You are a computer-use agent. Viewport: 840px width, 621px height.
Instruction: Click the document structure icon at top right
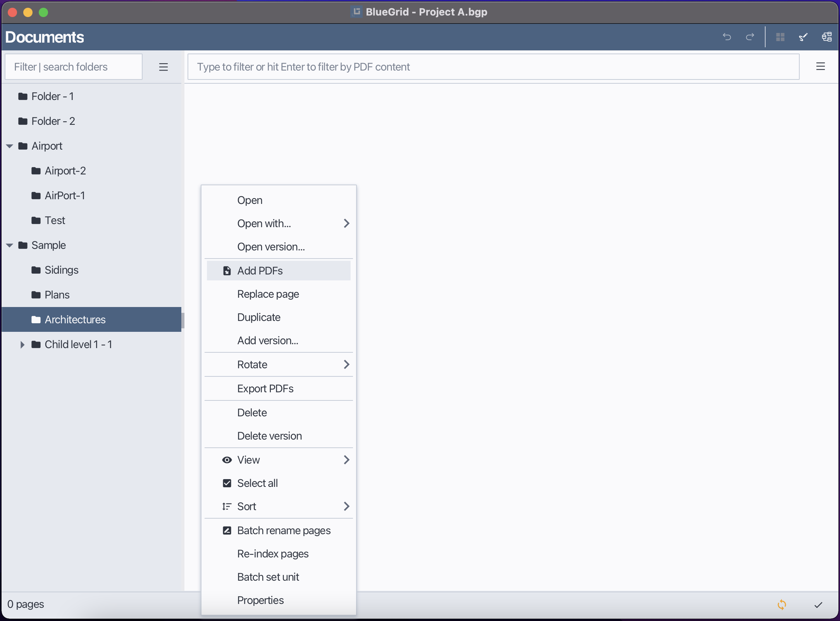tap(826, 37)
